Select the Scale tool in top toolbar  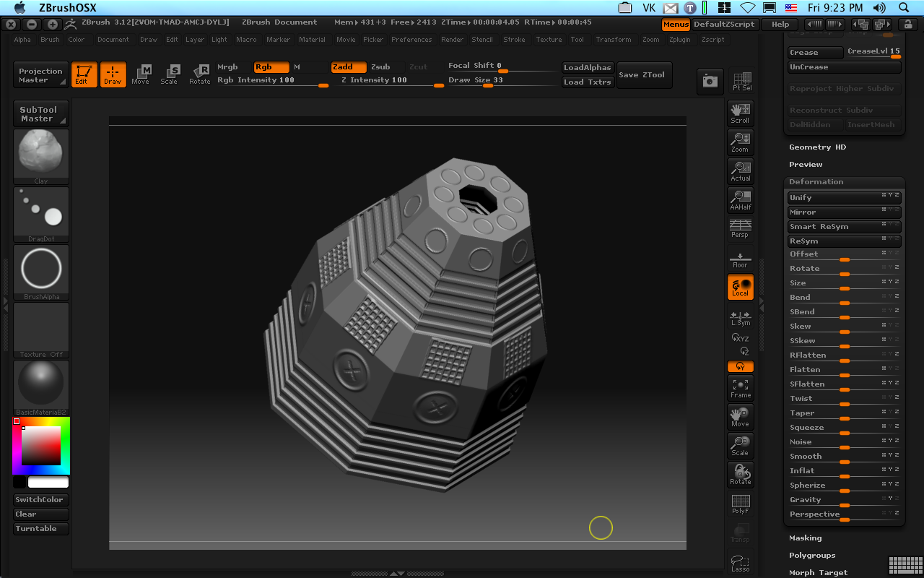[170, 74]
